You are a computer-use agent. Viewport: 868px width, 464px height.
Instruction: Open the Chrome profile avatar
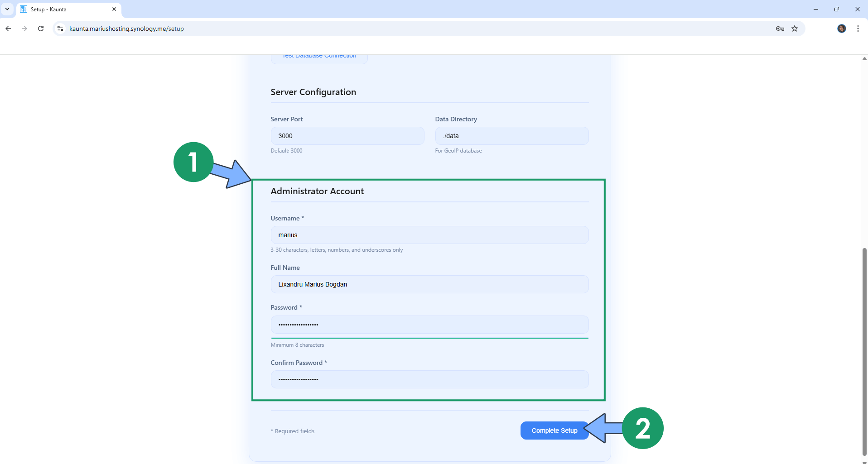[x=842, y=29]
